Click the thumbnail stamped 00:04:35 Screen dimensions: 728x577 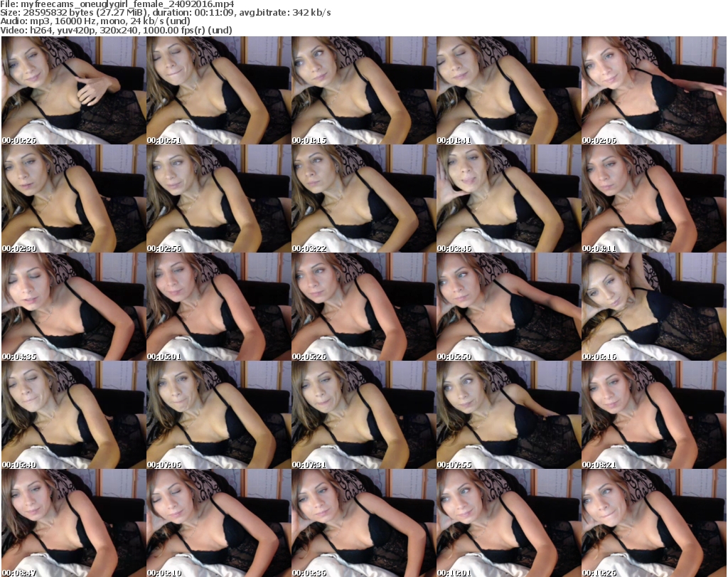pos(74,307)
